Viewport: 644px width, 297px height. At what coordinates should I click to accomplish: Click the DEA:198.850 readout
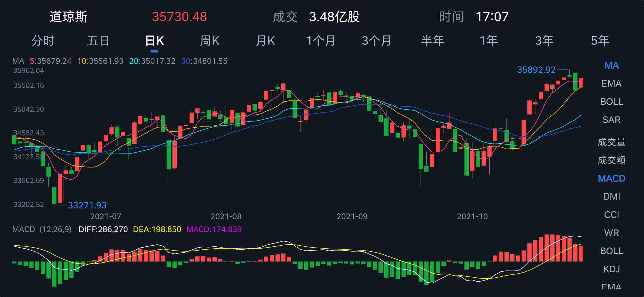pos(157,229)
